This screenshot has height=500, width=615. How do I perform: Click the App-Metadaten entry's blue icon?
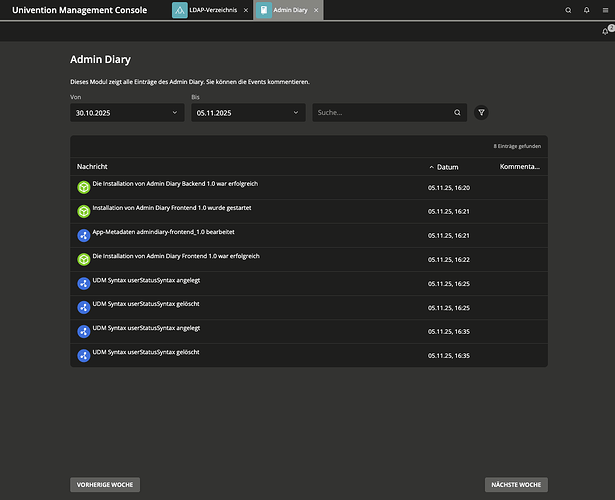[x=83, y=235]
